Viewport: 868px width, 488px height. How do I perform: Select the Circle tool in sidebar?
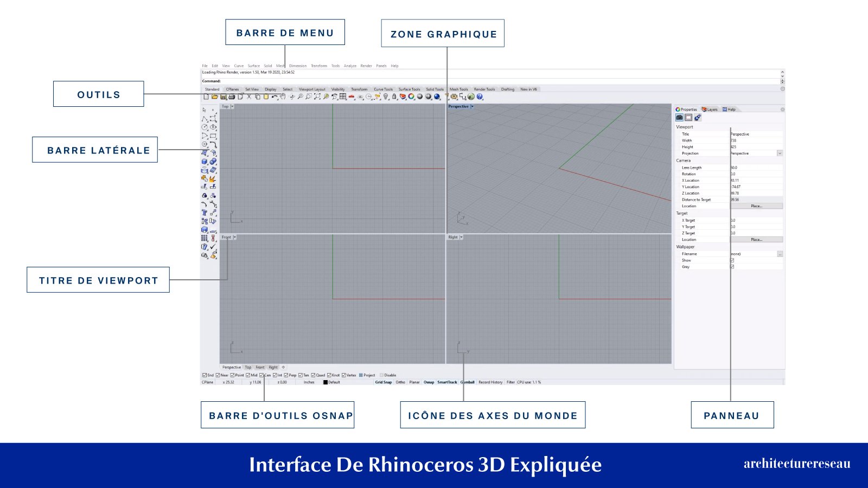coord(204,127)
